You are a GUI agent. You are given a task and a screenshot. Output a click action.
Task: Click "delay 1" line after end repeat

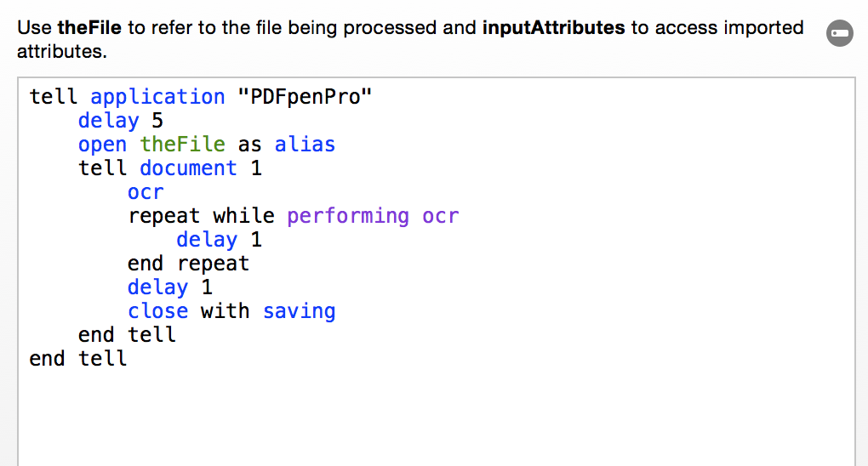170,287
